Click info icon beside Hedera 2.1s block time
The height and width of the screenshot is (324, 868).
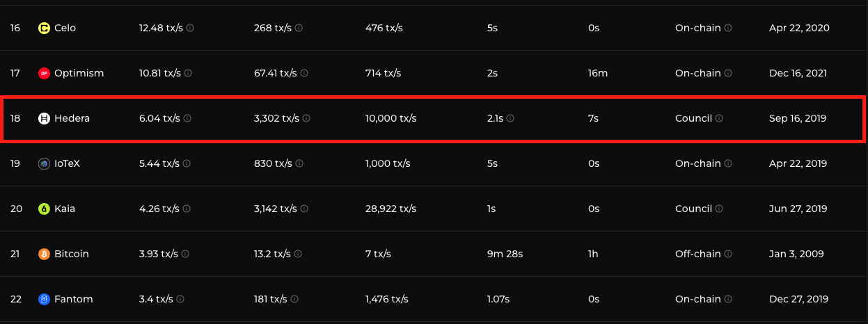510,119
